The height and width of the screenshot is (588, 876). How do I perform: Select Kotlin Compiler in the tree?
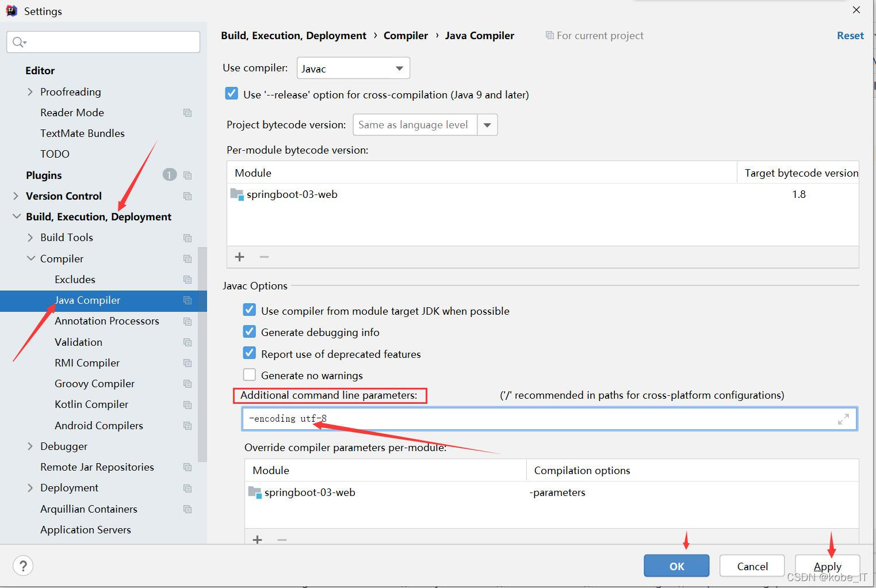[91, 404]
